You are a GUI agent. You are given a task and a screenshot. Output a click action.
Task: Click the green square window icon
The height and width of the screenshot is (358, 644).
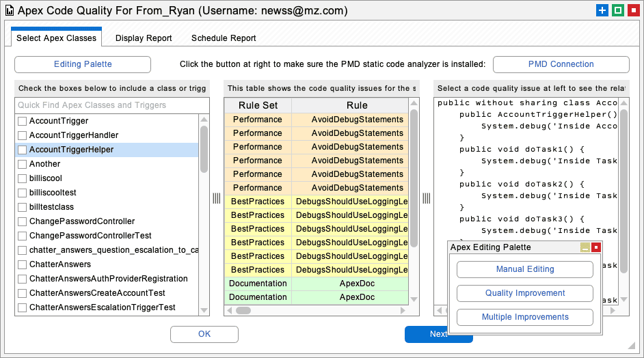pos(618,10)
